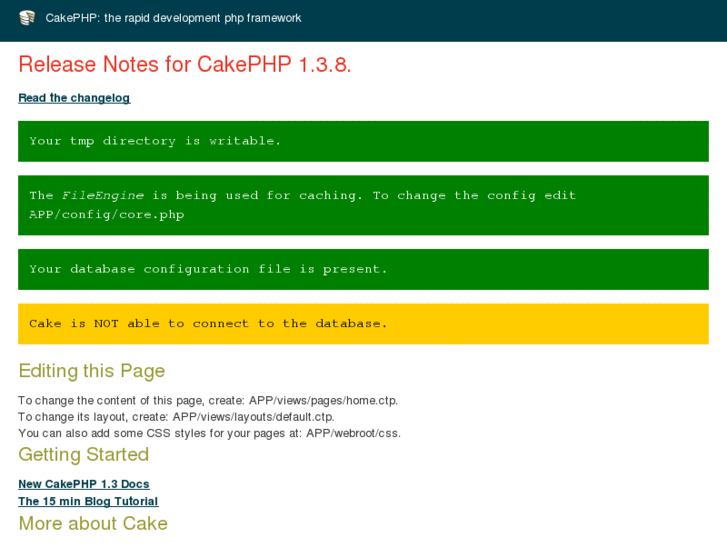Click the APP/webroot/css instruction line
This screenshot has height=545, width=727.
tap(210, 433)
